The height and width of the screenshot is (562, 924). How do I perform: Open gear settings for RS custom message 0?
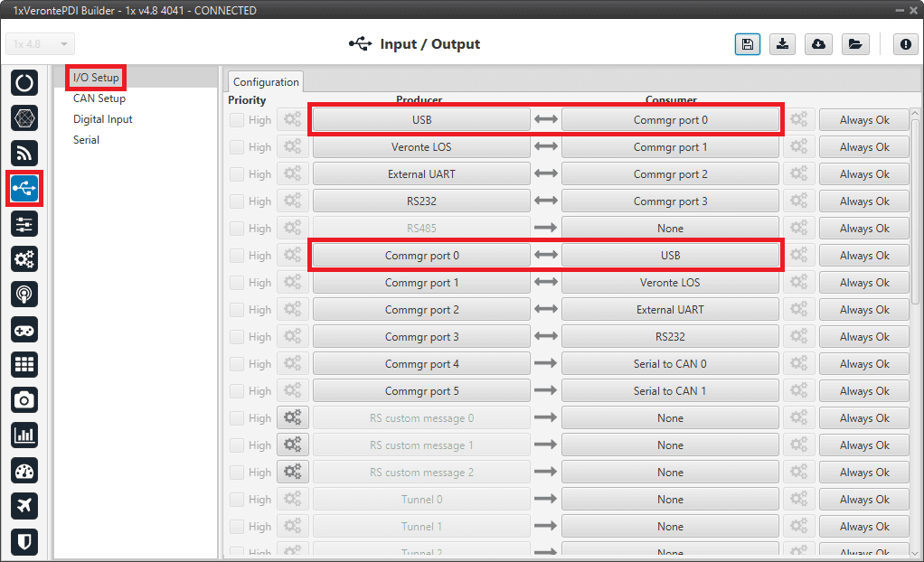coord(293,418)
